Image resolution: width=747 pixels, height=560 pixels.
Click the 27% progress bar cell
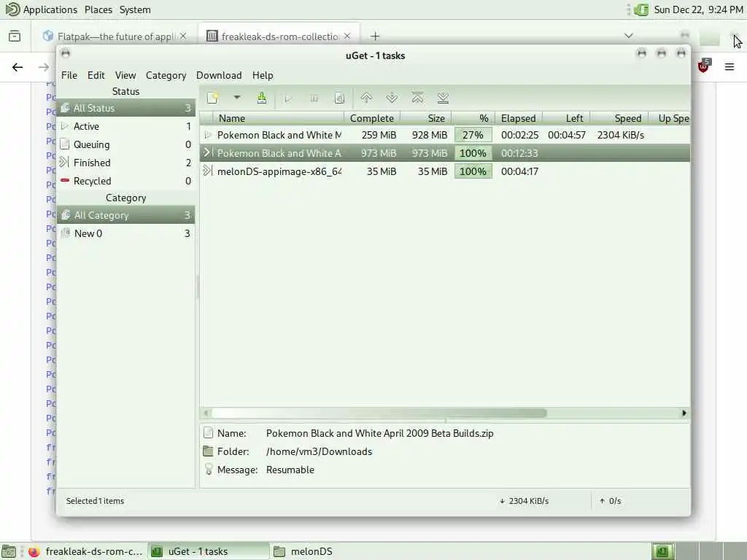[473, 135]
